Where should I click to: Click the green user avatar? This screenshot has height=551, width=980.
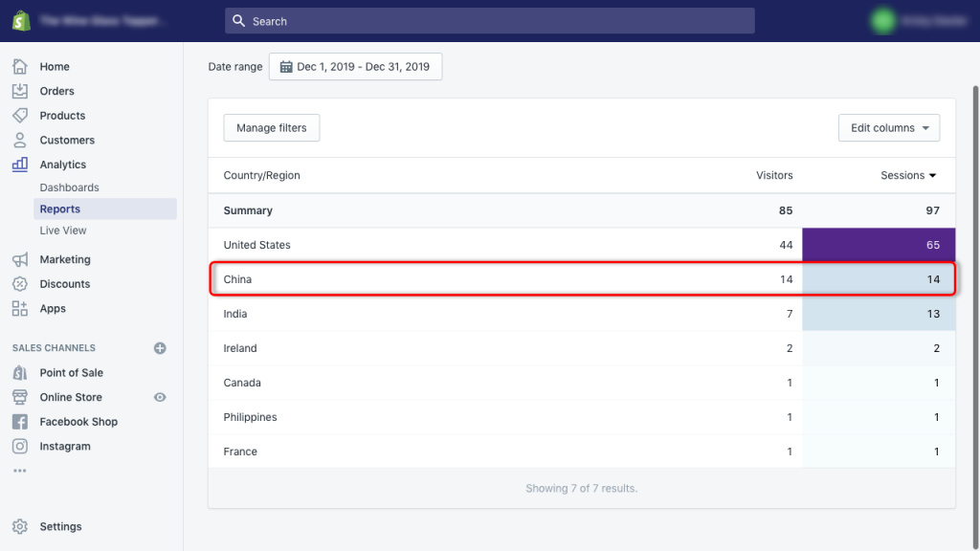[x=883, y=21]
